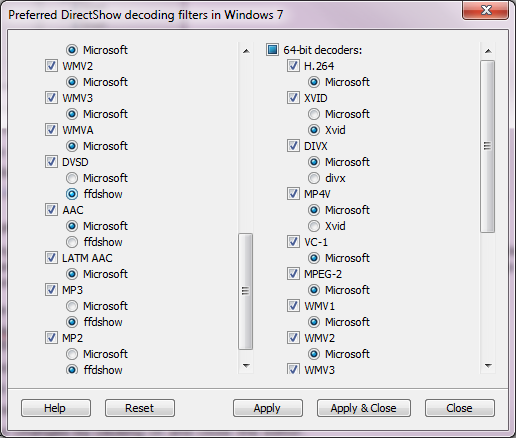Click the Reset button
Screen dimensions: 516x438
pos(140,408)
